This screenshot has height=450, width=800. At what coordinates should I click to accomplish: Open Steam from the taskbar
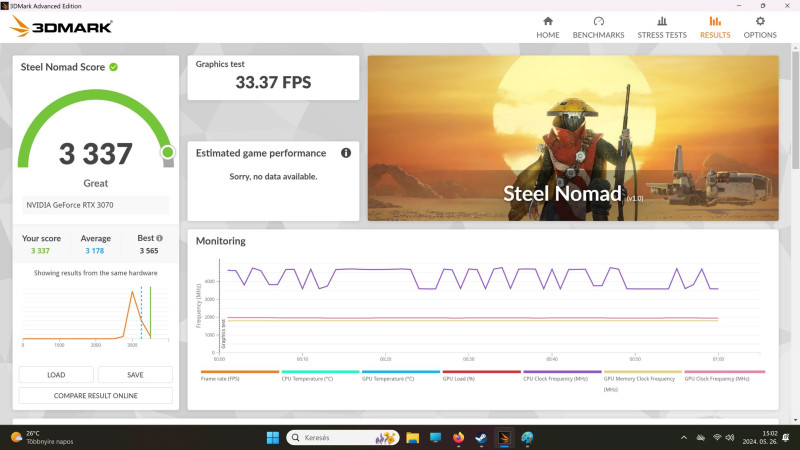tap(481, 438)
